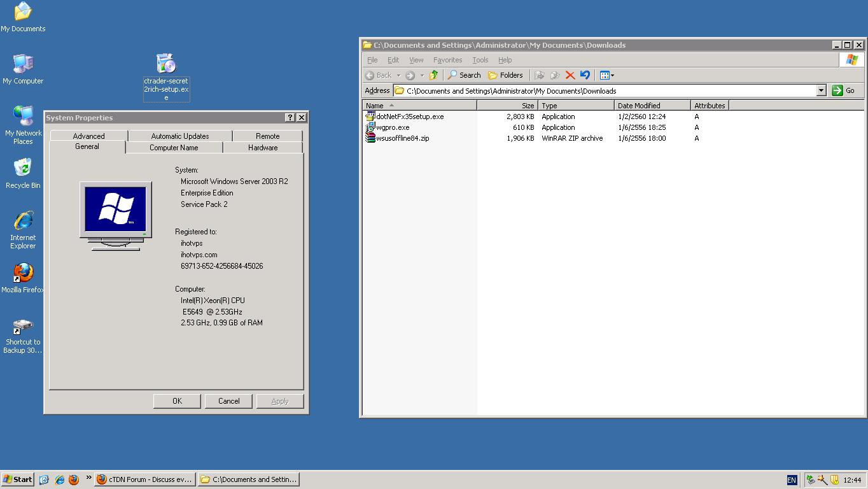The height and width of the screenshot is (489, 868).
Task: Click the Copy To toolbar icon
Action: point(555,75)
